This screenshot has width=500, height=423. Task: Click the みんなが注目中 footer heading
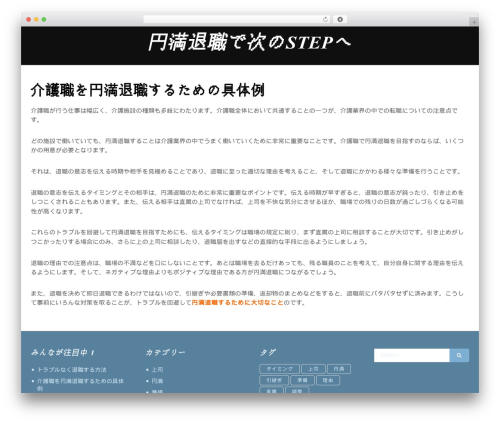63,352
